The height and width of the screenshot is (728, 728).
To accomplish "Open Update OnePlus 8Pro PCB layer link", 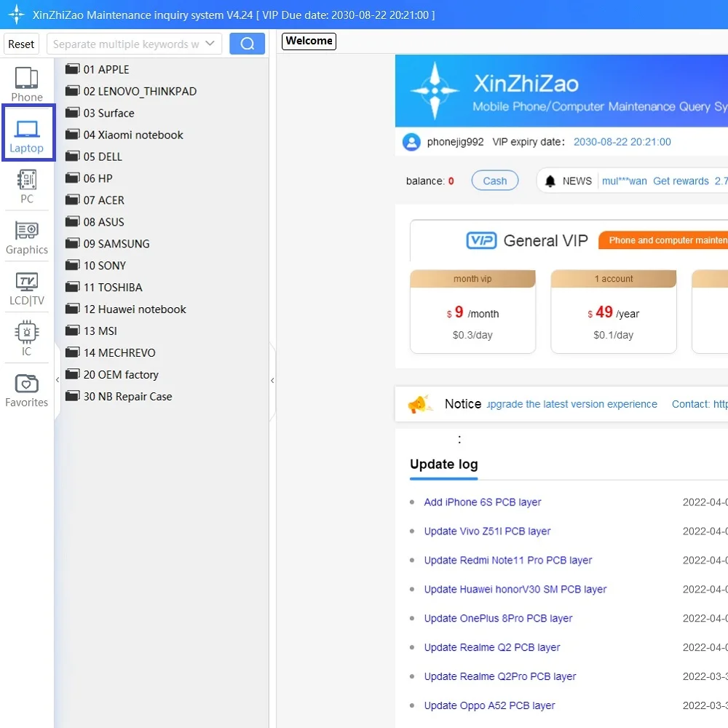I will tap(498, 618).
